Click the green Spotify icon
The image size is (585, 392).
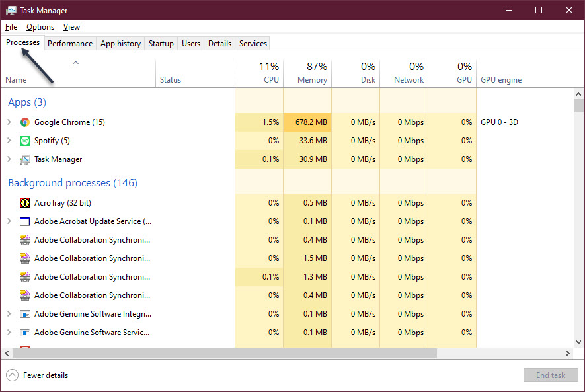tap(25, 141)
